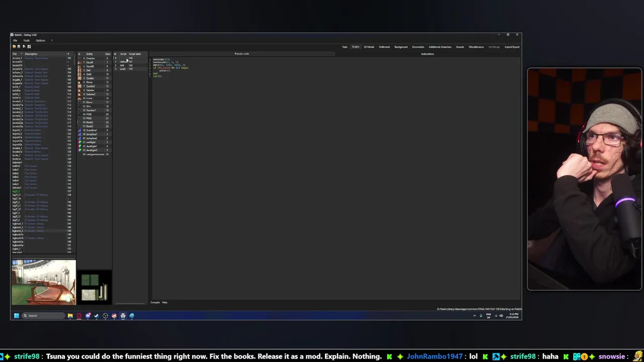This screenshot has height=362, width=644.
Task: Select the Zell2 entity portrait icon
Action: click(x=79, y=74)
